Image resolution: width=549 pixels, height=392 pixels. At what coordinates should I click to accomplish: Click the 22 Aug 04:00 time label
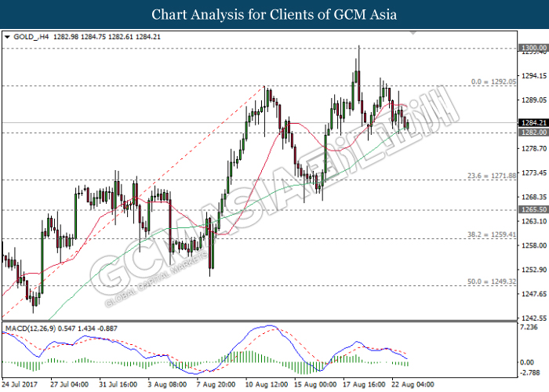[x=413, y=384]
